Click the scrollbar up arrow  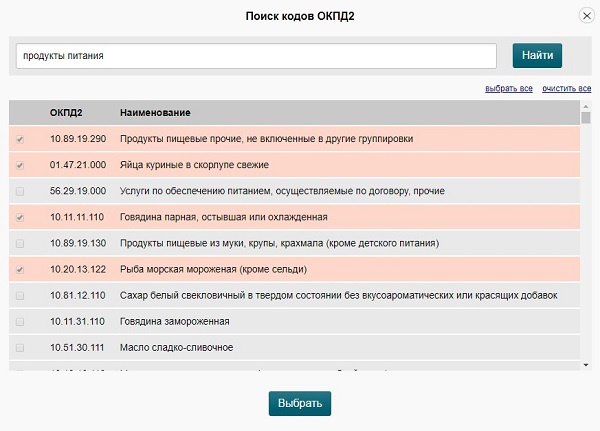click(x=586, y=106)
